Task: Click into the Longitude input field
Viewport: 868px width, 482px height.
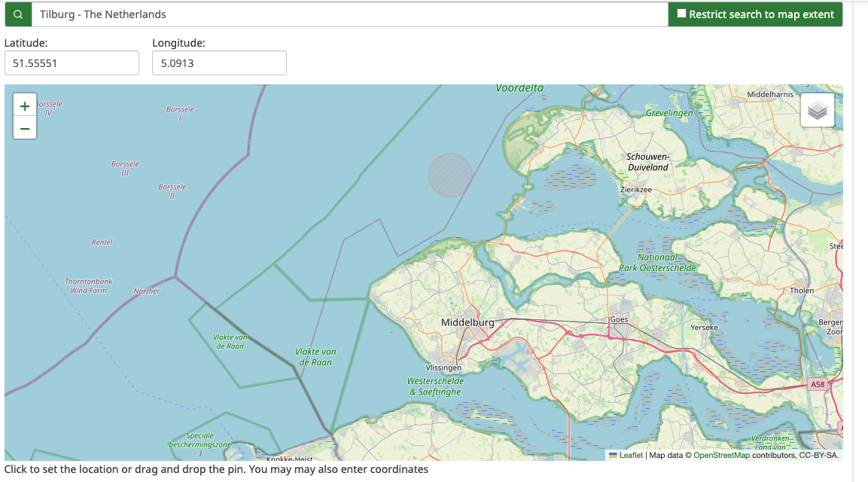Action: point(219,63)
